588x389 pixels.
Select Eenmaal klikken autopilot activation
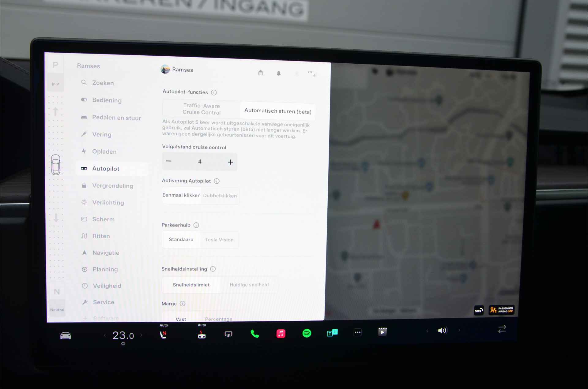click(182, 195)
